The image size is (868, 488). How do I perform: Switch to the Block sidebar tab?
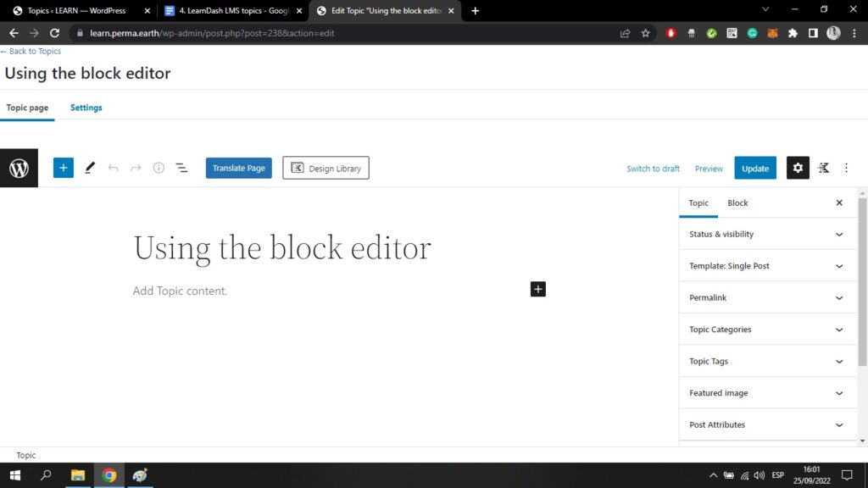[737, 202]
